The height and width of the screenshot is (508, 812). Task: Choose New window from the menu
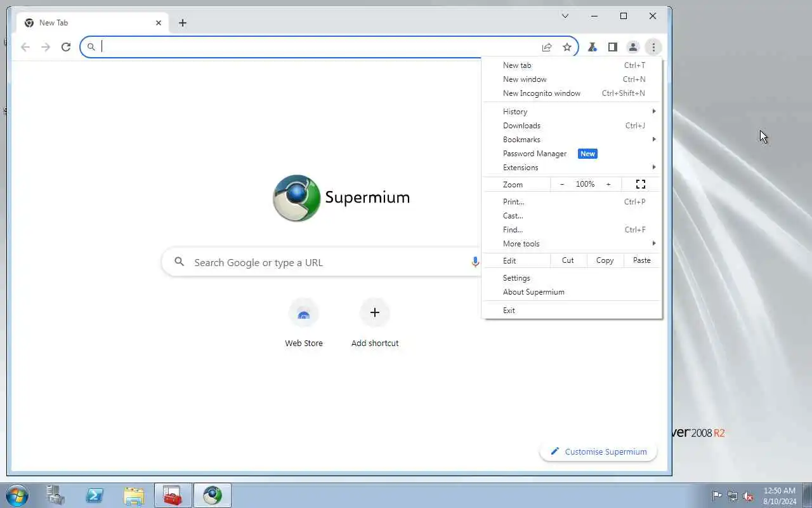tap(572, 79)
